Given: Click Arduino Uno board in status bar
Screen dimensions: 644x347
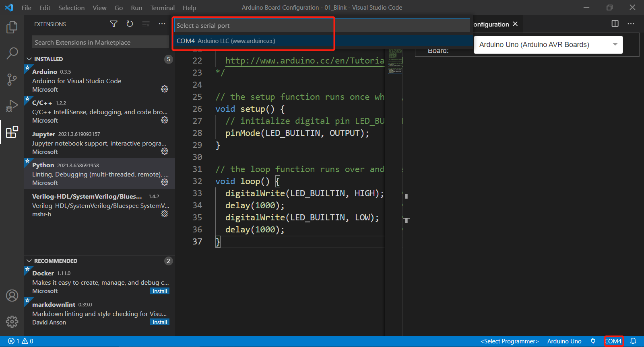Looking at the screenshot, I should coord(564,341).
